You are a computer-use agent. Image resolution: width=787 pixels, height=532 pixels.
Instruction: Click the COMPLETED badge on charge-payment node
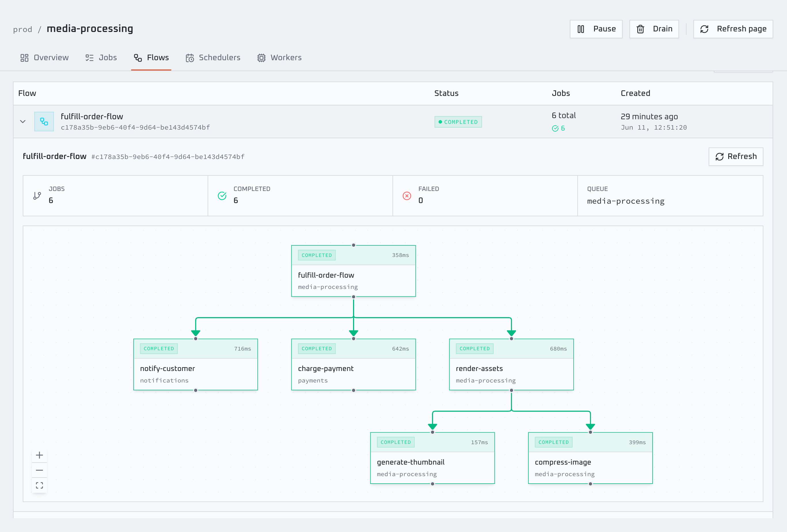point(316,349)
